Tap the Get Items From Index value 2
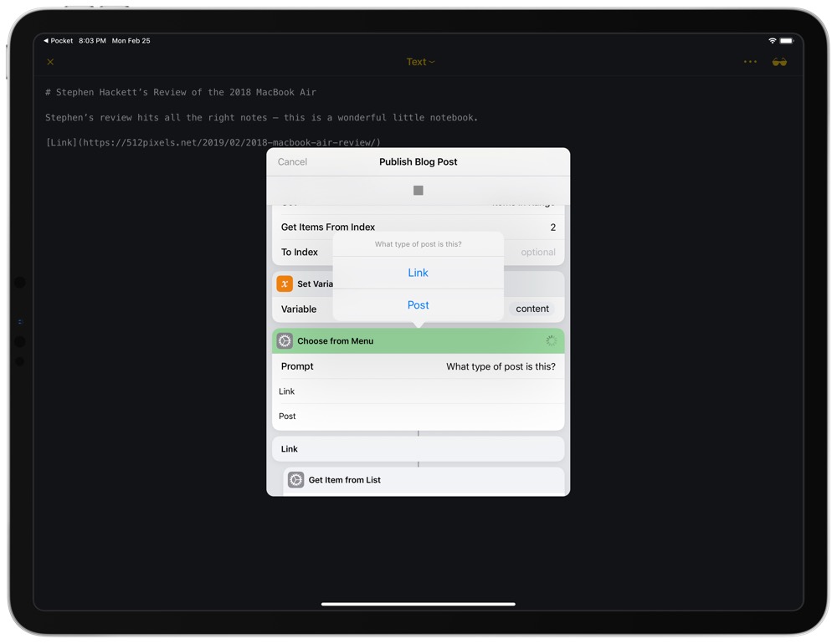 (552, 227)
